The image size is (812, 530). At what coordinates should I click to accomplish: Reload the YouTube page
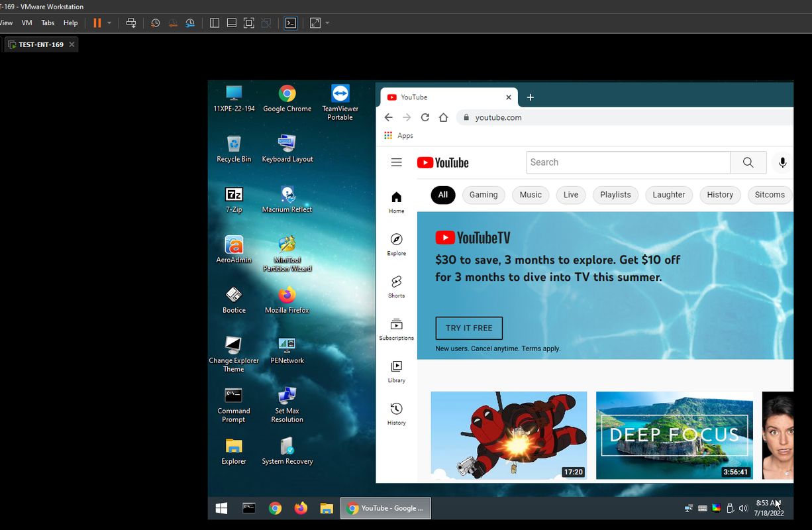pos(425,117)
